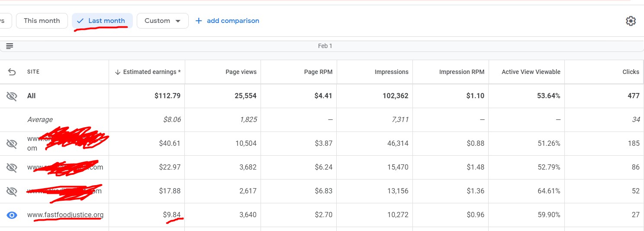
Task: Click the undo arrow beside SITE header
Action: click(12, 72)
